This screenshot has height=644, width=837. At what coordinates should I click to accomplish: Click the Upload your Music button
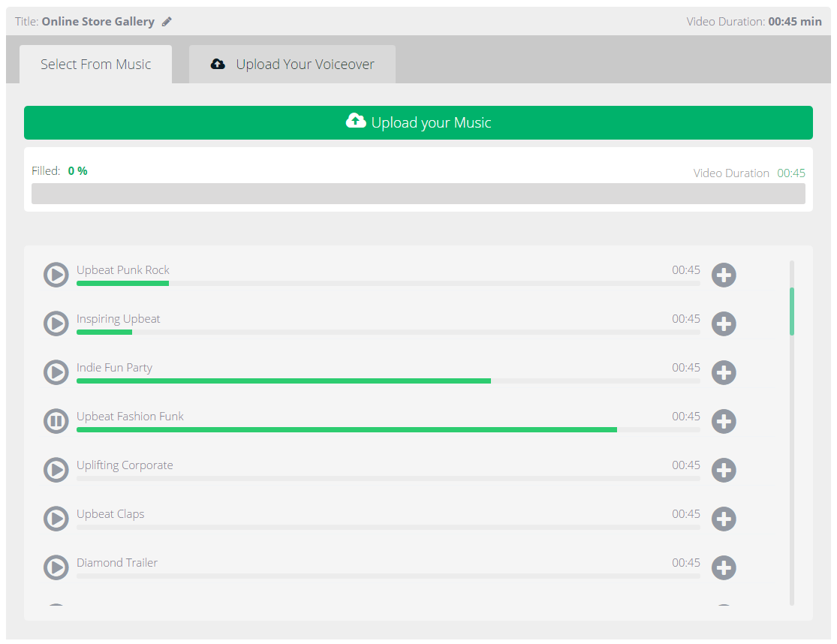pos(419,122)
